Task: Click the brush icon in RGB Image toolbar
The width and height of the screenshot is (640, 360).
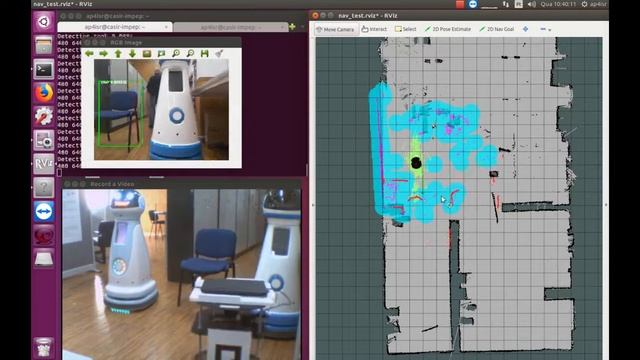Action: [x=219, y=53]
